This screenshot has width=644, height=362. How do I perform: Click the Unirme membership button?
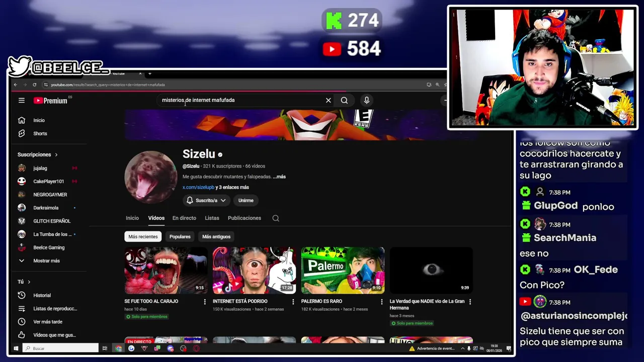coord(246,201)
